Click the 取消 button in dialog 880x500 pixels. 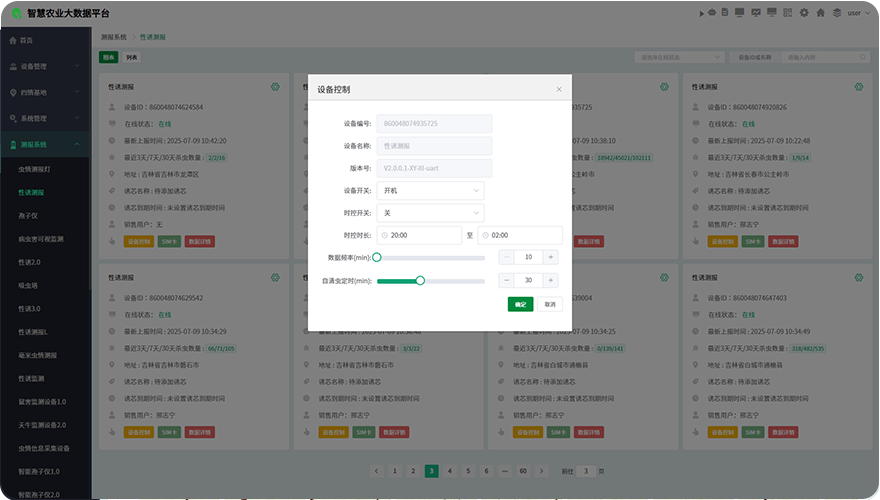pos(550,304)
